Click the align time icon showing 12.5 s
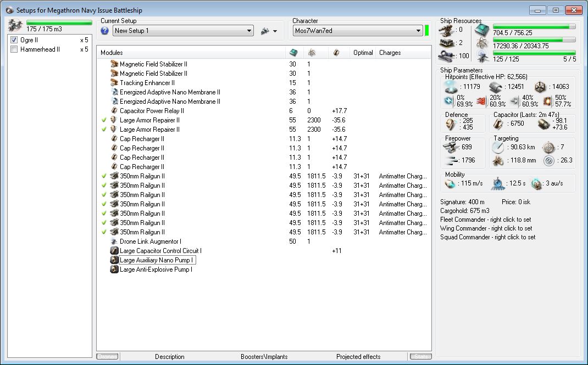This screenshot has height=365, width=588. (498, 183)
